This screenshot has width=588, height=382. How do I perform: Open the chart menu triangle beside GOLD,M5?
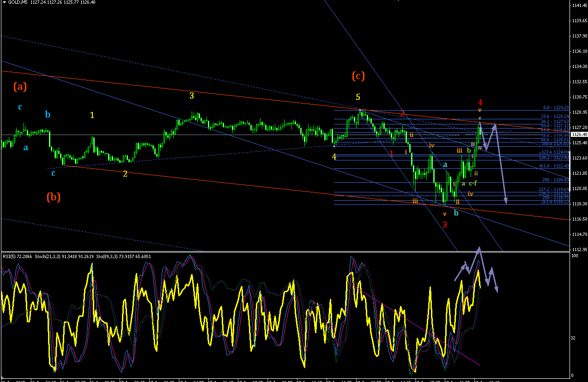click(4, 2)
